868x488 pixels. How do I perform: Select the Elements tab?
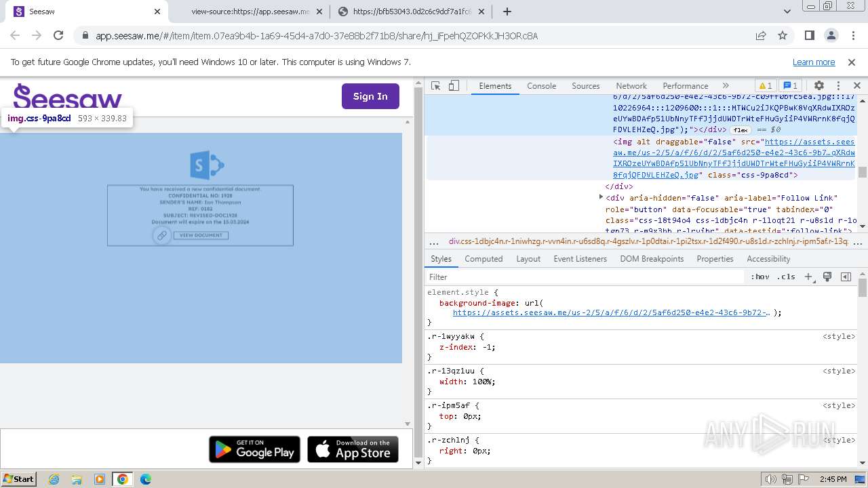click(x=495, y=86)
